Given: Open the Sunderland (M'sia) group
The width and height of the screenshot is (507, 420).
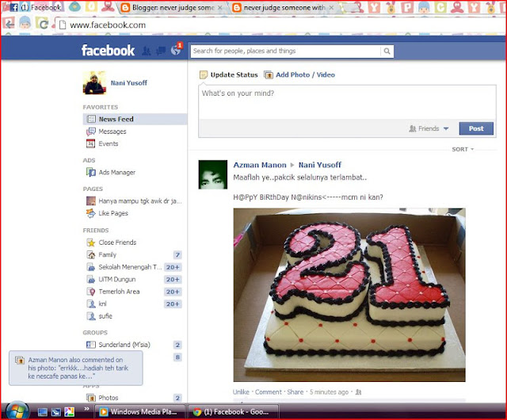Looking at the screenshot, I should (x=124, y=345).
